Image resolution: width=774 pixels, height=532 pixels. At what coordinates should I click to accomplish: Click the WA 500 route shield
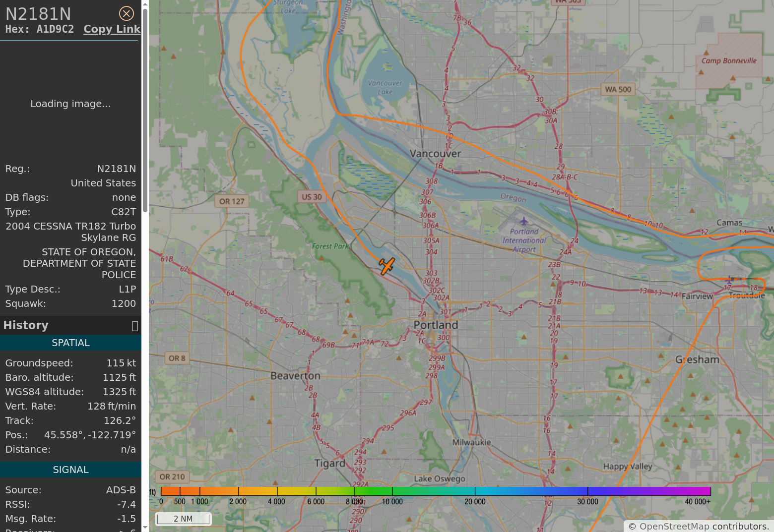tap(618, 90)
